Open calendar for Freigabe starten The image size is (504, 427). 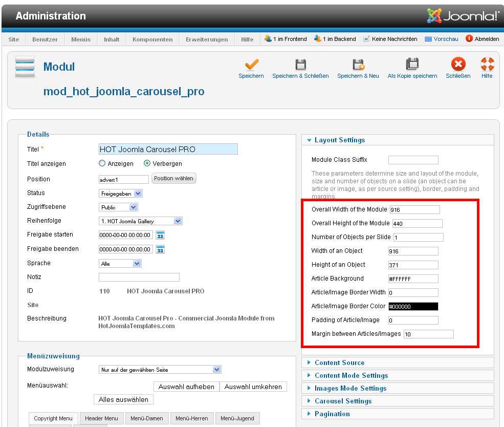160,235
